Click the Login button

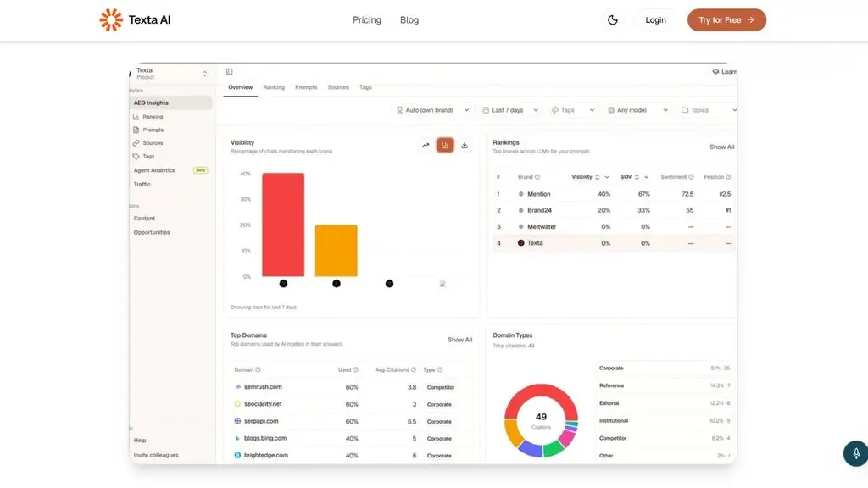pos(655,20)
